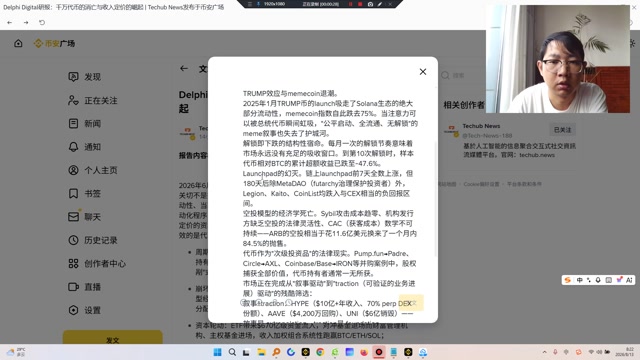Toggle the recorder microphone icon

tap(258, 4)
